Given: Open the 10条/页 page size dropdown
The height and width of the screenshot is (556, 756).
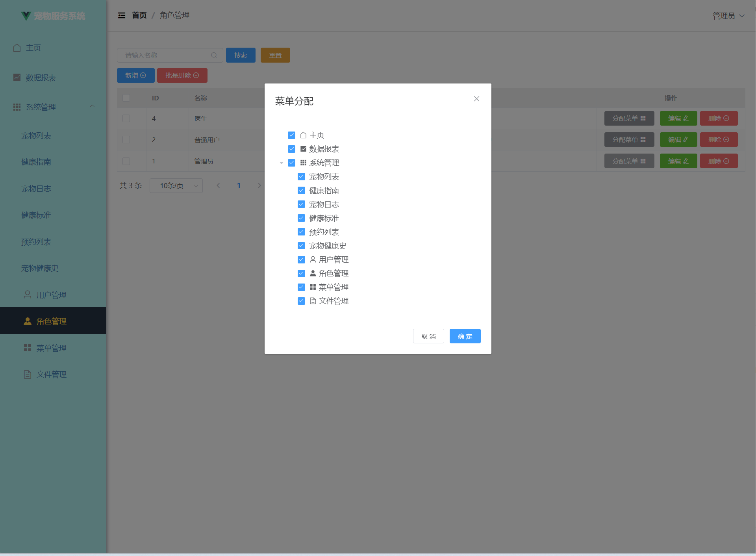Looking at the screenshot, I should 176,185.
